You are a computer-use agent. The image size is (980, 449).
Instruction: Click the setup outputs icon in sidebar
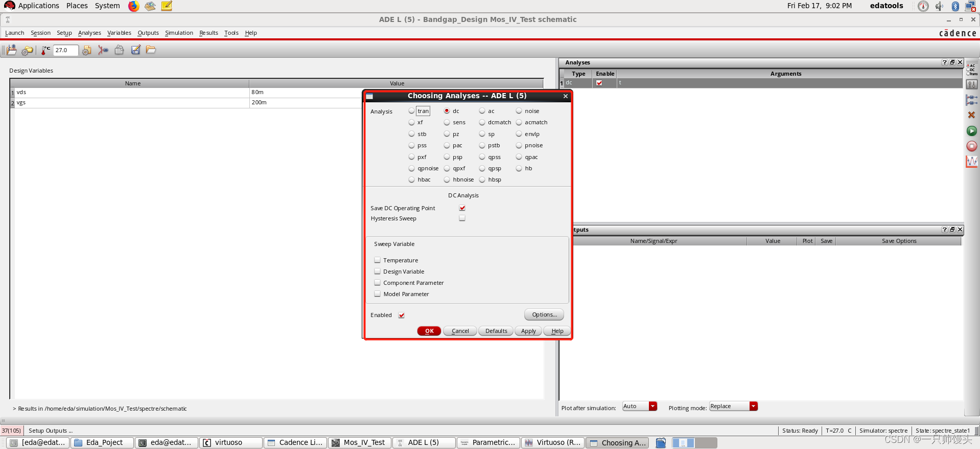971,100
